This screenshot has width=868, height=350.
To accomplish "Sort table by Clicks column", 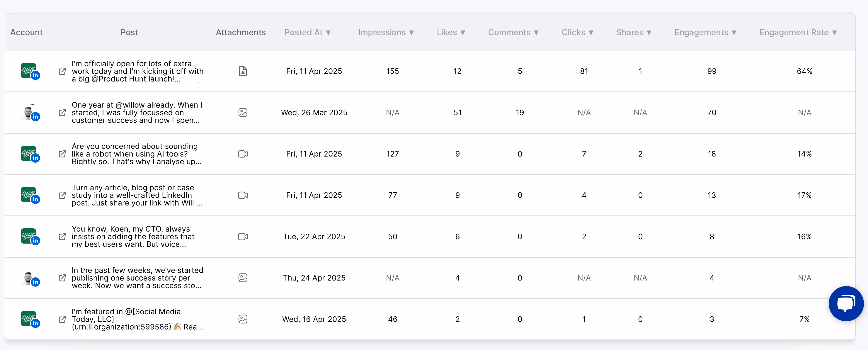I will tap(577, 32).
